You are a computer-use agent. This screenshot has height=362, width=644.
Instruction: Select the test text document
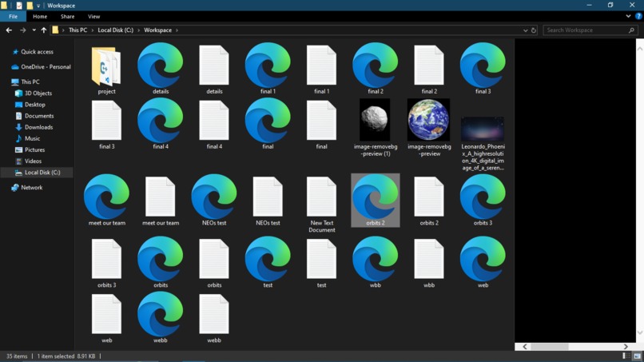pyautogui.click(x=321, y=259)
